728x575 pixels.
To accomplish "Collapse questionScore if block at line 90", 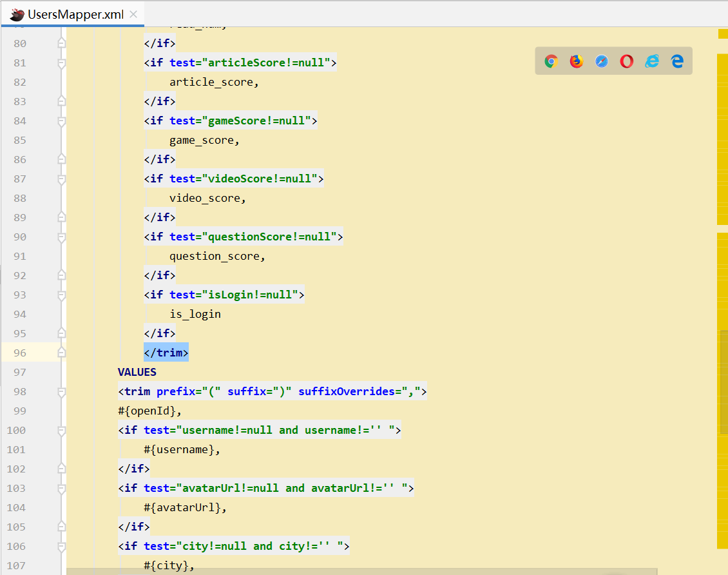I will point(61,237).
